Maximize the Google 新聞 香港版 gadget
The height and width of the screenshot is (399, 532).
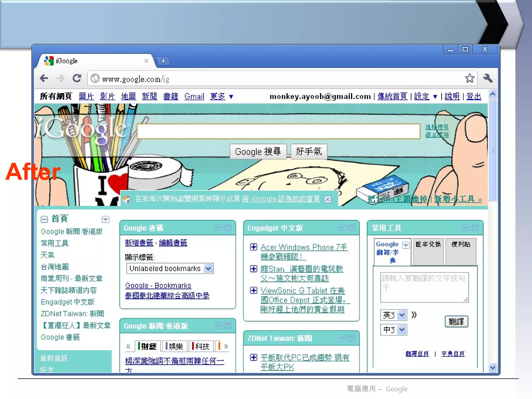[x=228, y=326]
